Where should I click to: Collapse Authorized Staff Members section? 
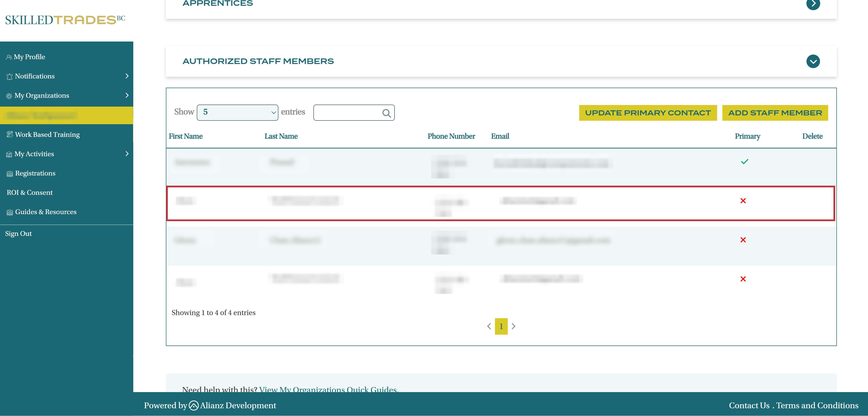pos(813,61)
